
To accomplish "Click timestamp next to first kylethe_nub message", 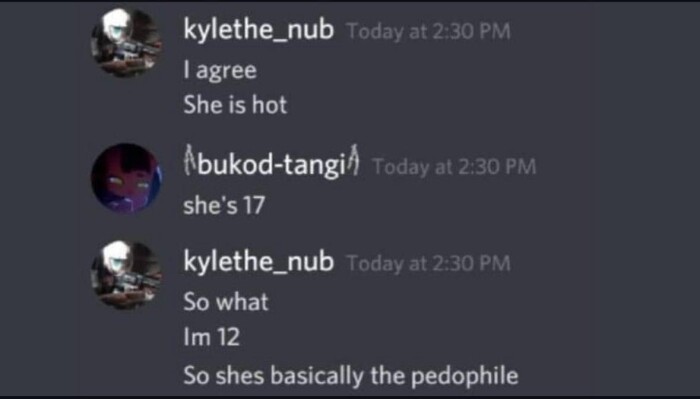I will click(429, 31).
